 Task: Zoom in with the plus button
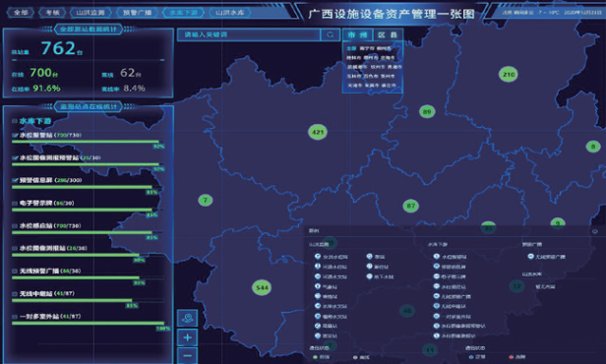(188, 337)
